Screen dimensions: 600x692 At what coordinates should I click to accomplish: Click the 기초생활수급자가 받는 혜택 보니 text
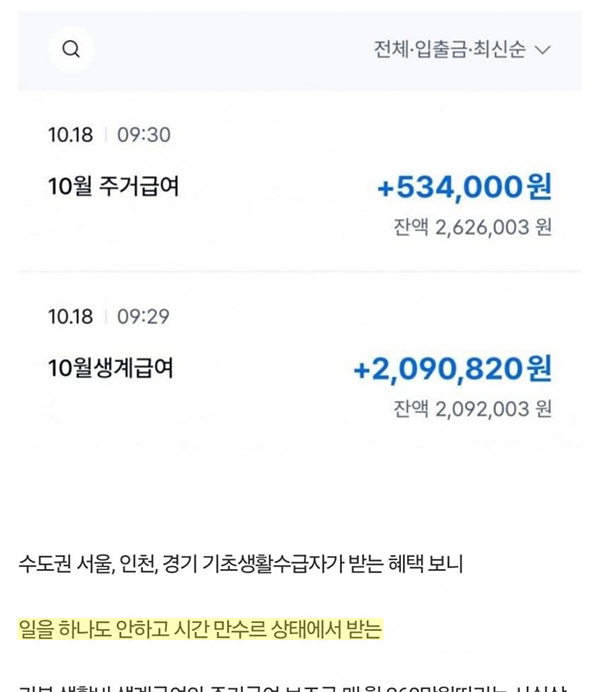pos(333,564)
